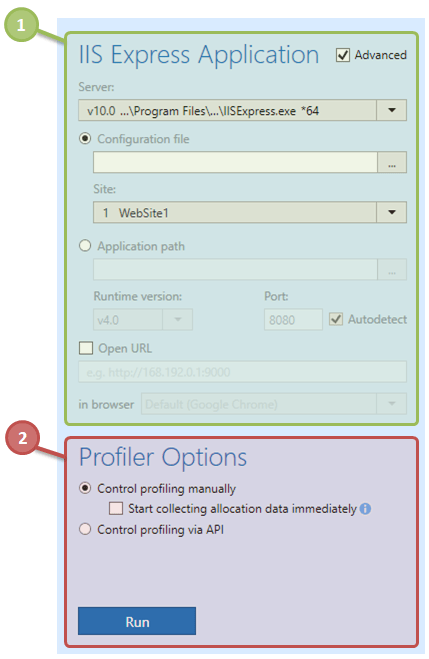Click the Configuration file path field

point(235,162)
